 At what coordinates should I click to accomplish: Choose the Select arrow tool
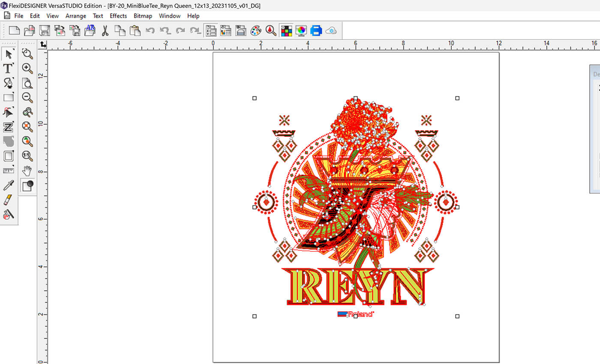[9, 54]
